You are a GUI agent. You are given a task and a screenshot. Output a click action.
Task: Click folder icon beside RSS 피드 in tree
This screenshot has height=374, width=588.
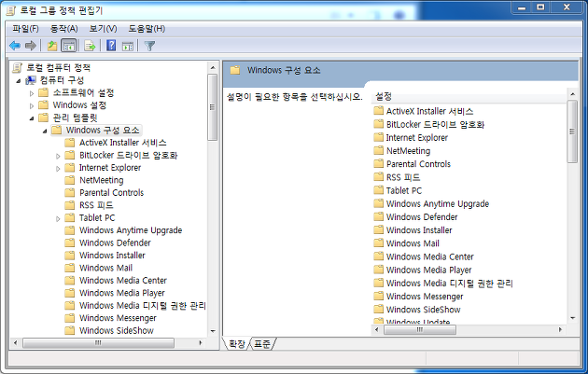(70, 205)
